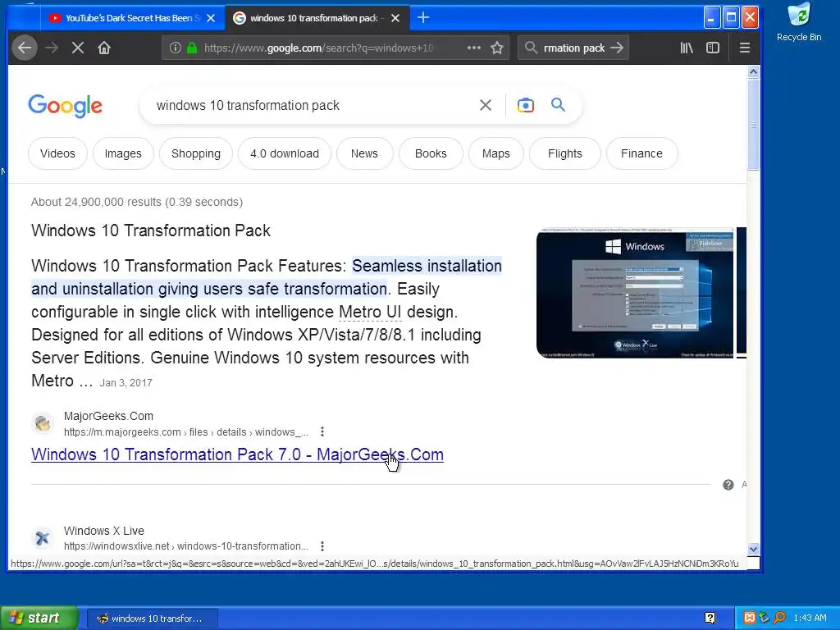The image size is (840, 630).
Task: Click the magnifier system tray icon
Action: click(779, 619)
